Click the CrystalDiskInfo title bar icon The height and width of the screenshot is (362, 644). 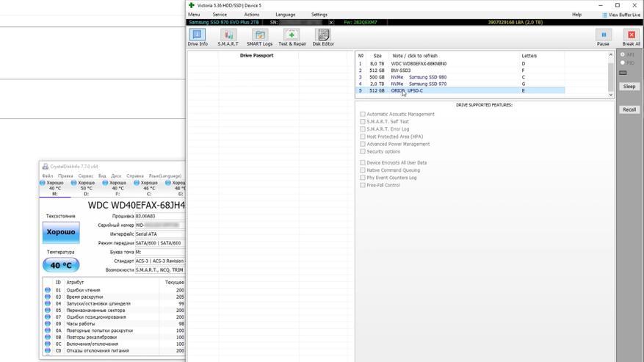(46, 167)
